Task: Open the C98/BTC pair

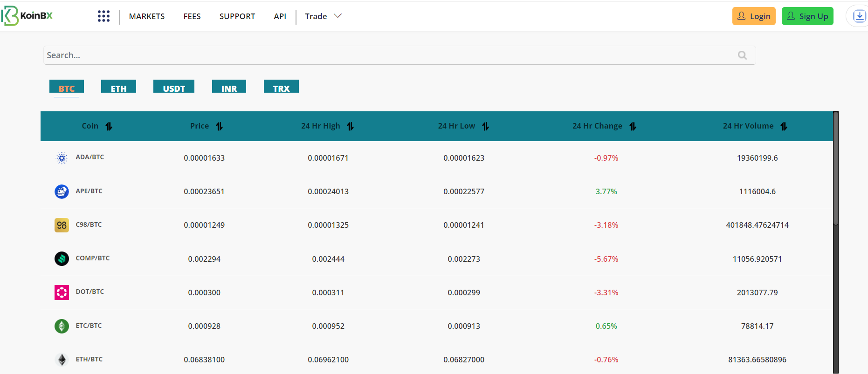Action: pyautogui.click(x=89, y=224)
